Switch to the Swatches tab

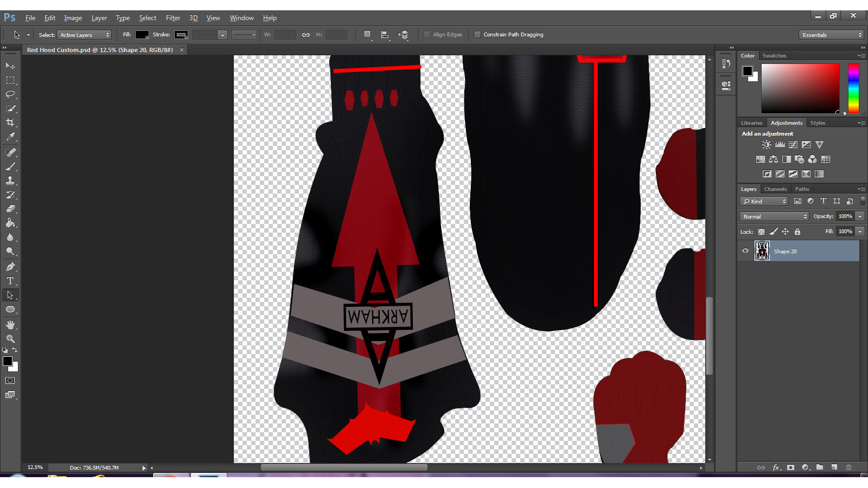point(774,55)
